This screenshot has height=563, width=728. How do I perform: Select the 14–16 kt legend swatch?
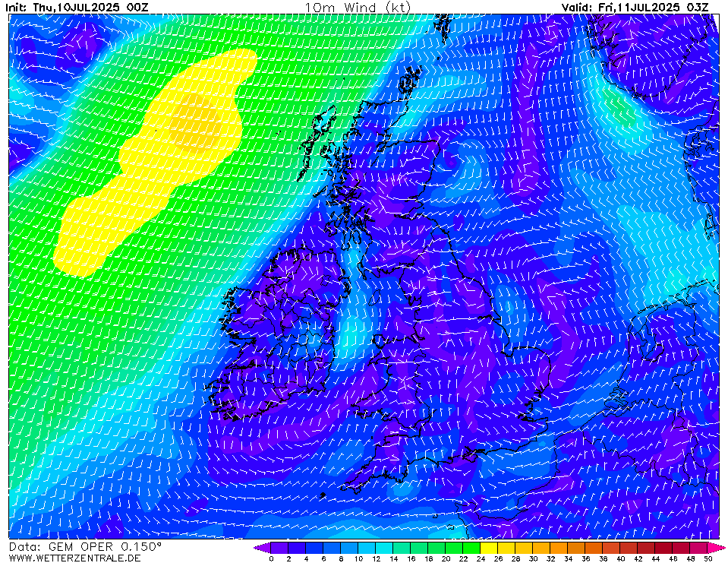402,548
